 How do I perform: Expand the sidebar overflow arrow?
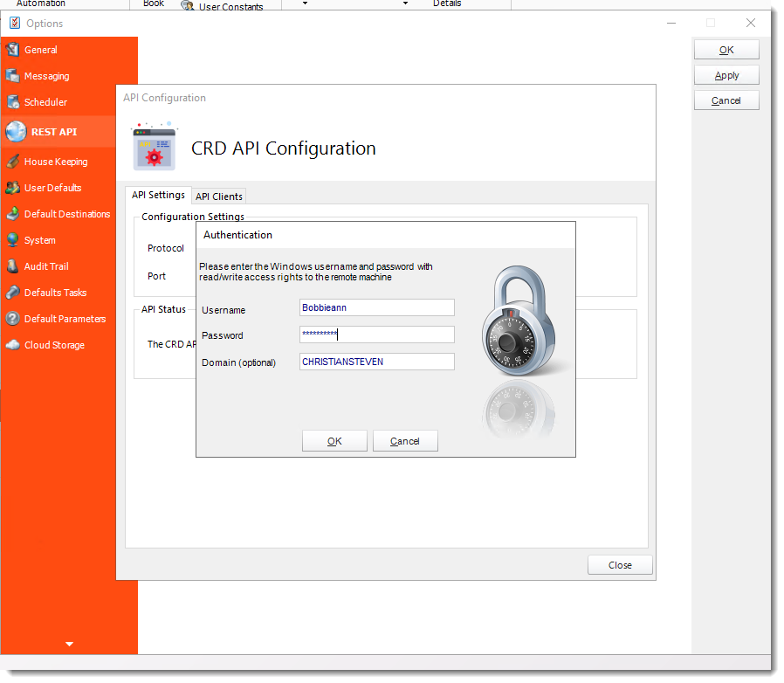69,644
